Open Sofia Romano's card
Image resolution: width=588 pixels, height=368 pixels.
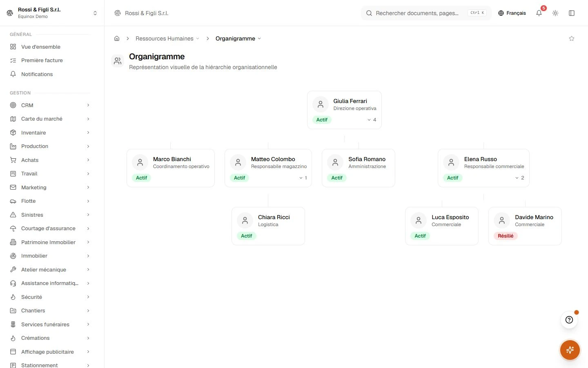[x=359, y=168]
